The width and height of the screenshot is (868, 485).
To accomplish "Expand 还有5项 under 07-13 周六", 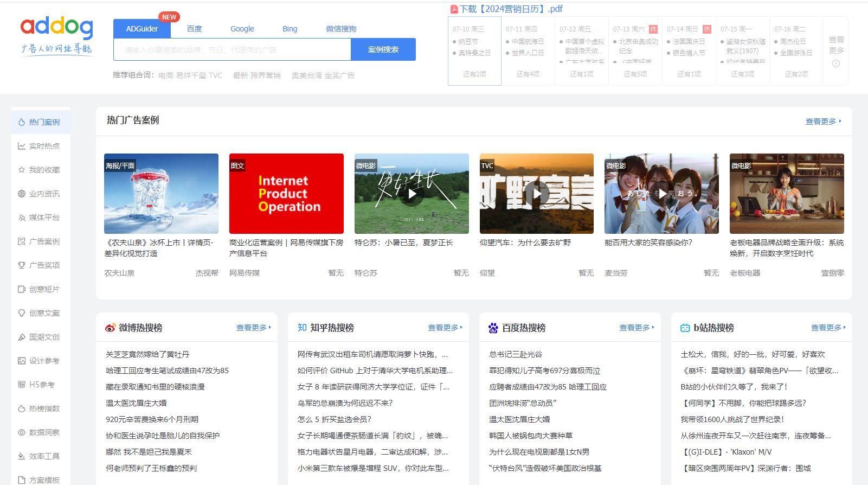I will tap(635, 74).
